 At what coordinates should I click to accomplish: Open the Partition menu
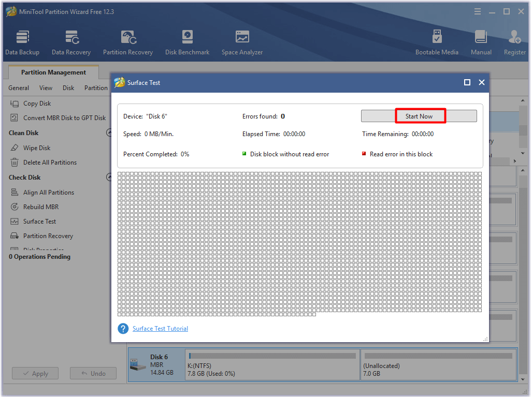point(96,88)
